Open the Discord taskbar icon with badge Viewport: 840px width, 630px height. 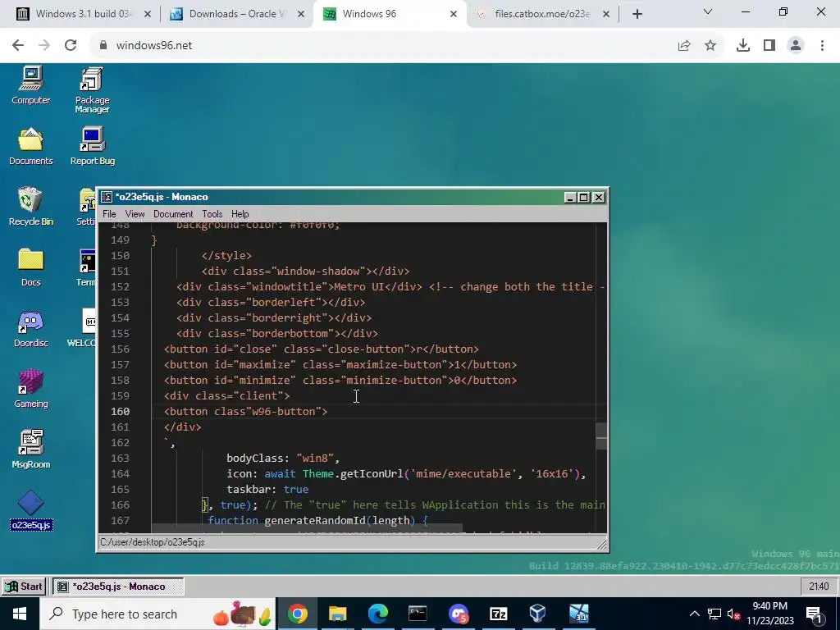[x=459, y=614]
